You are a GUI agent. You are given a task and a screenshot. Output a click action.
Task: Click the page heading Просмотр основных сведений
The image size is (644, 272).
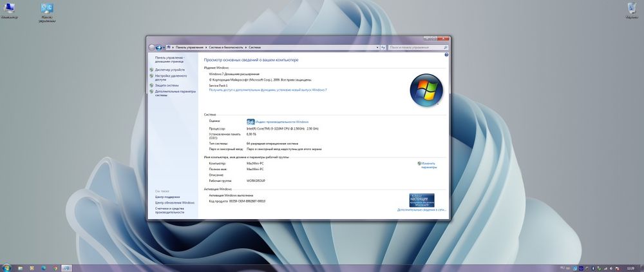(251, 60)
